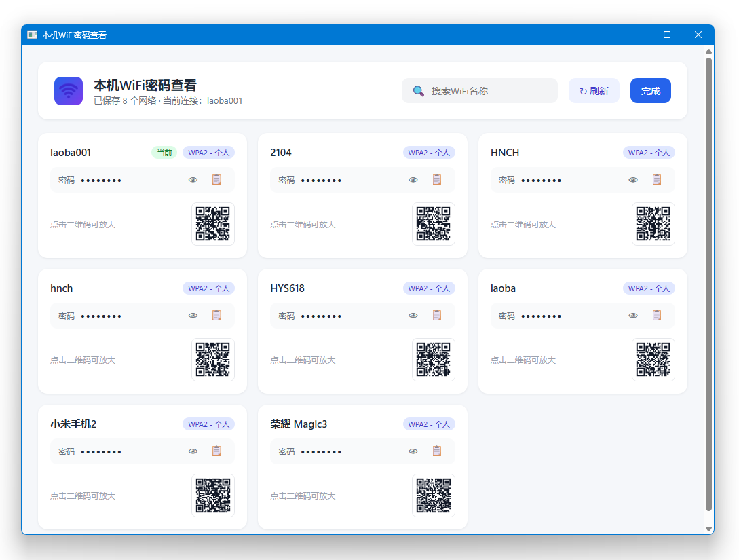This screenshot has height=560, width=739.
Task: Open the 荣耀 Magic3 QR code
Action: coord(434,496)
